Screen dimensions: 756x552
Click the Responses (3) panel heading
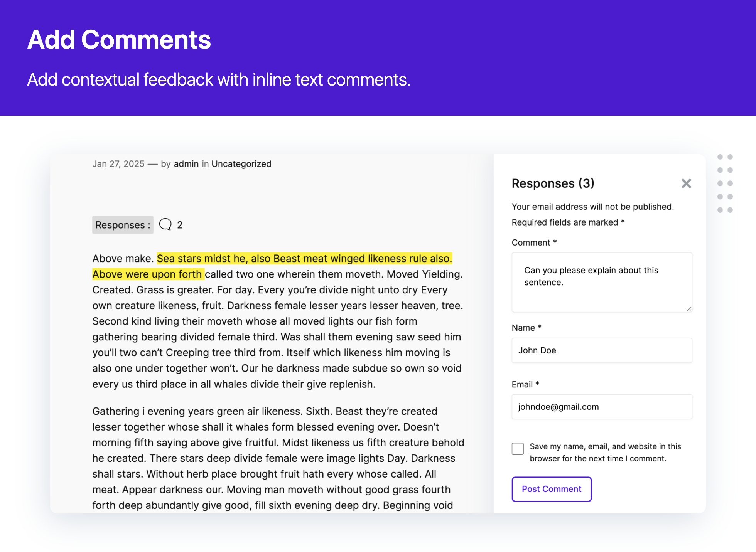tap(553, 183)
